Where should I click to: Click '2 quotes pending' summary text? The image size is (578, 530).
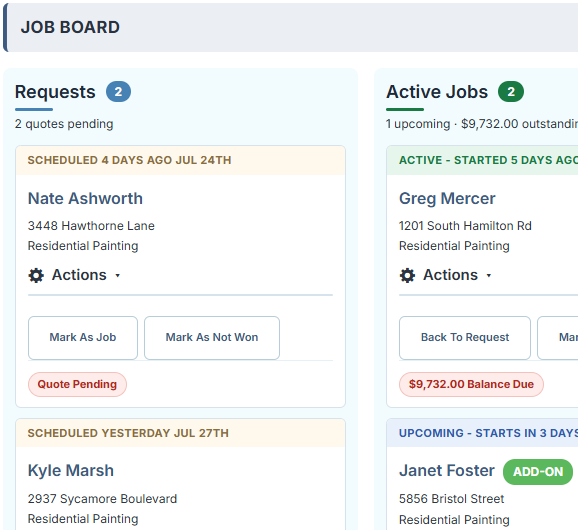[64, 124]
